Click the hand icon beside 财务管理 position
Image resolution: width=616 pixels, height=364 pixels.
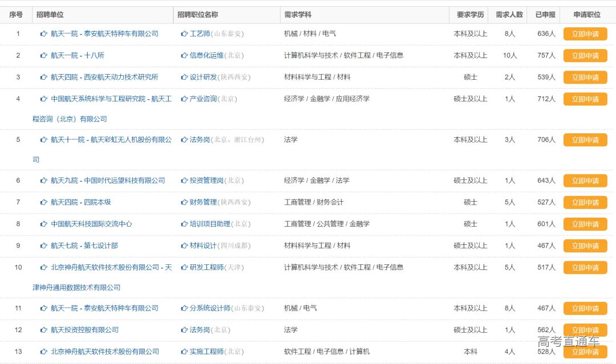coord(184,202)
